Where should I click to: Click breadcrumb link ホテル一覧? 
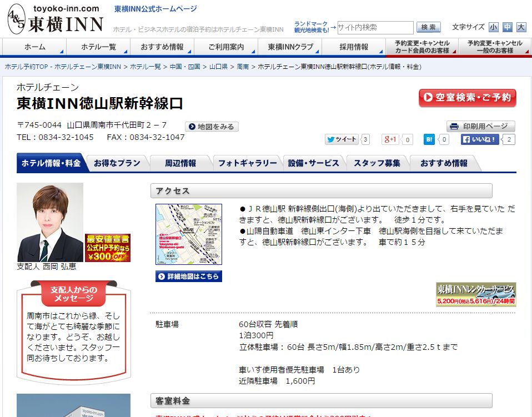point(145,67)
